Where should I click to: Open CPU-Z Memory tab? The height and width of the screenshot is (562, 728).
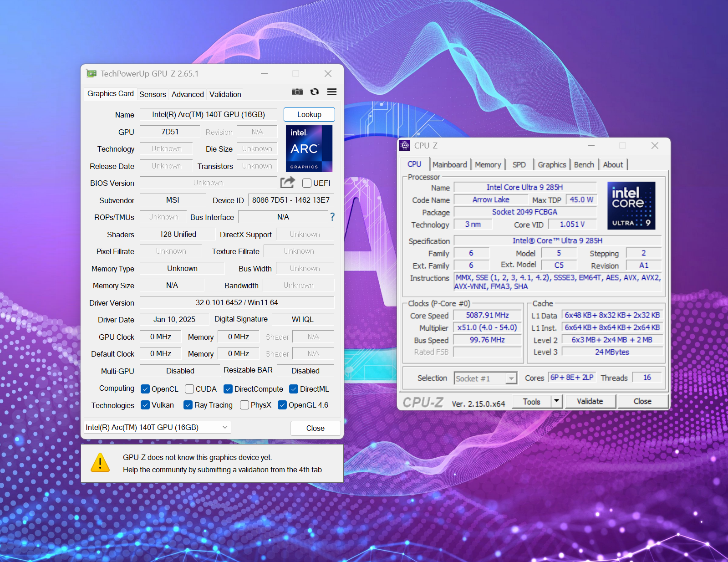(488, 164)
